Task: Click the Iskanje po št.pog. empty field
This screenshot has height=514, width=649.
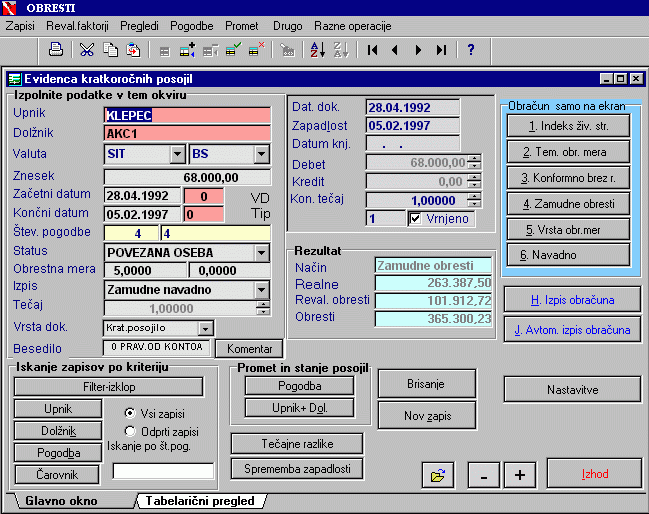Action: tap(163, 471)
